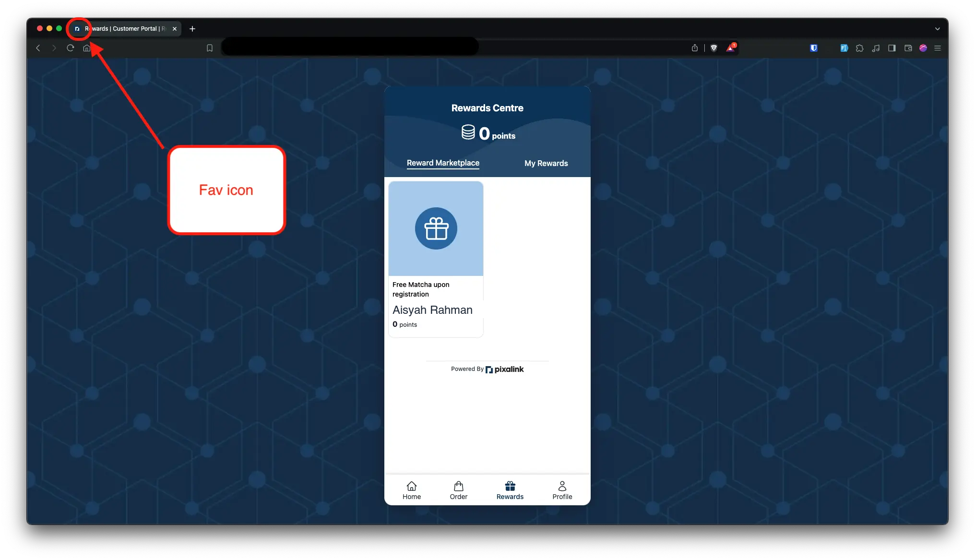Open the extensions puzzle-piece menu
975x560 pixels.
point(860,48)
